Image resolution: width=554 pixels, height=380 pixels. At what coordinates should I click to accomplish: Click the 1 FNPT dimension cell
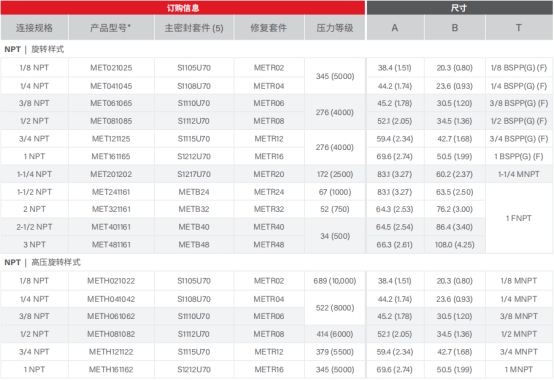point(519,218)
